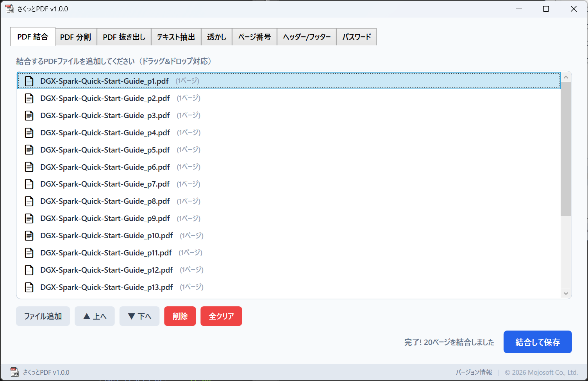The height and width of the screenshot is (381, 588).
Task: Open the 透かし tab
Action: coord(216,36)
